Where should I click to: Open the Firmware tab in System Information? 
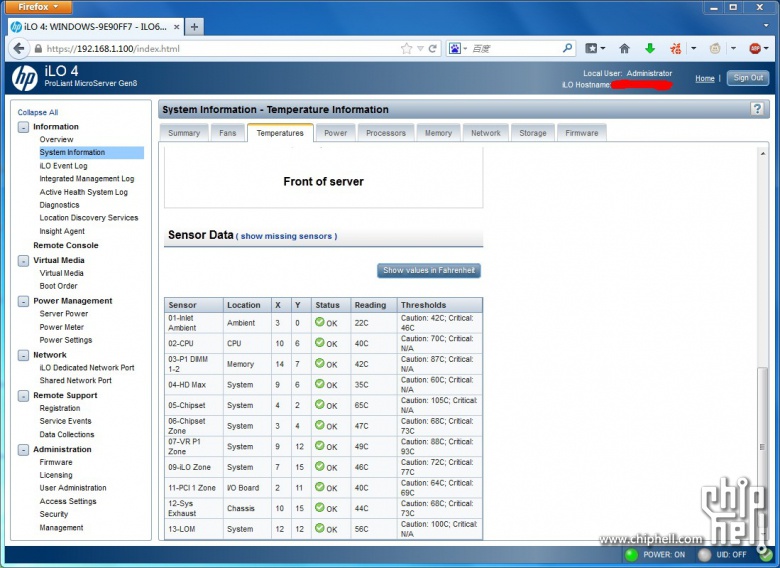coord(582,133)
